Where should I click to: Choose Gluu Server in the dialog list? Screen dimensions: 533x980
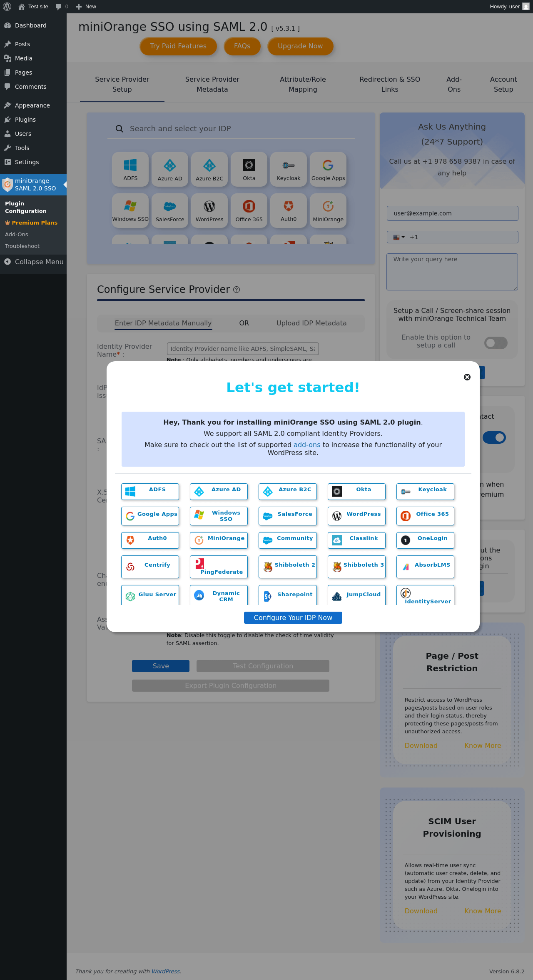(150, 595)
